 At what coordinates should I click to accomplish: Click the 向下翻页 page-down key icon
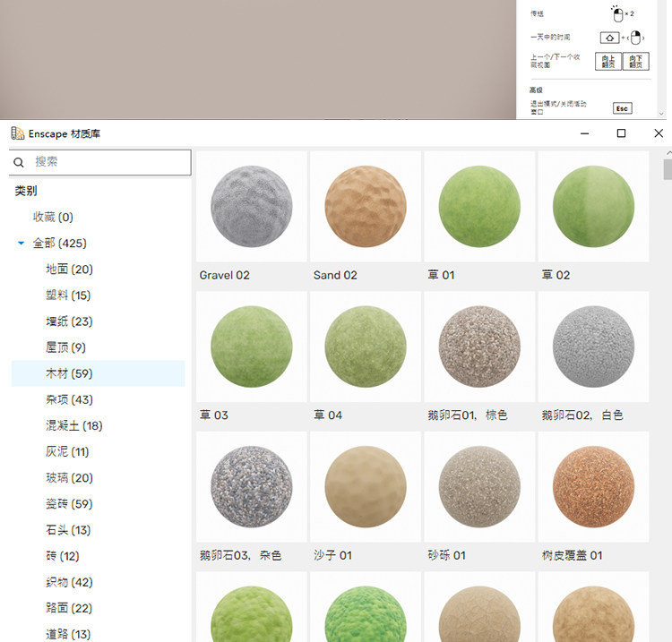point(636,61)
